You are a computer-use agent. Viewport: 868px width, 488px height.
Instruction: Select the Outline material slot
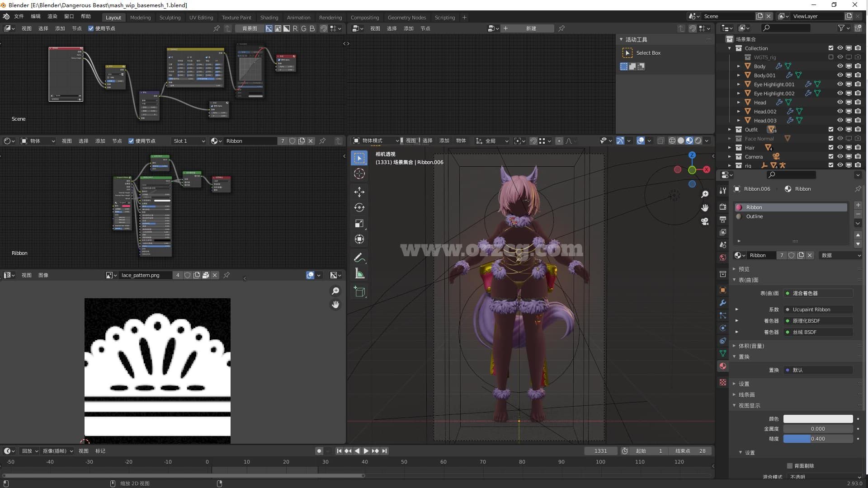(x=791, y=216)
